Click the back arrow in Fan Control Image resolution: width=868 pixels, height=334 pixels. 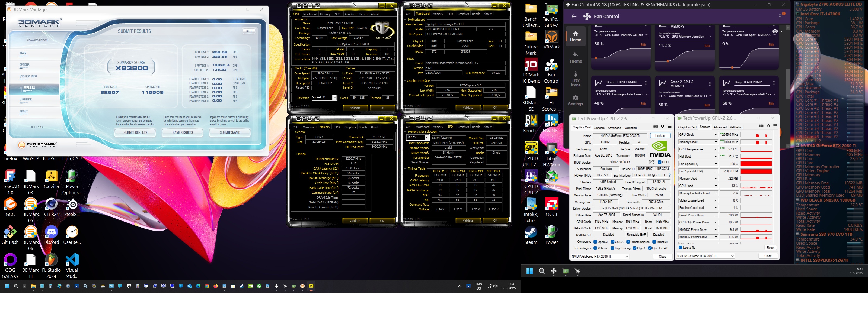point(574,17)
